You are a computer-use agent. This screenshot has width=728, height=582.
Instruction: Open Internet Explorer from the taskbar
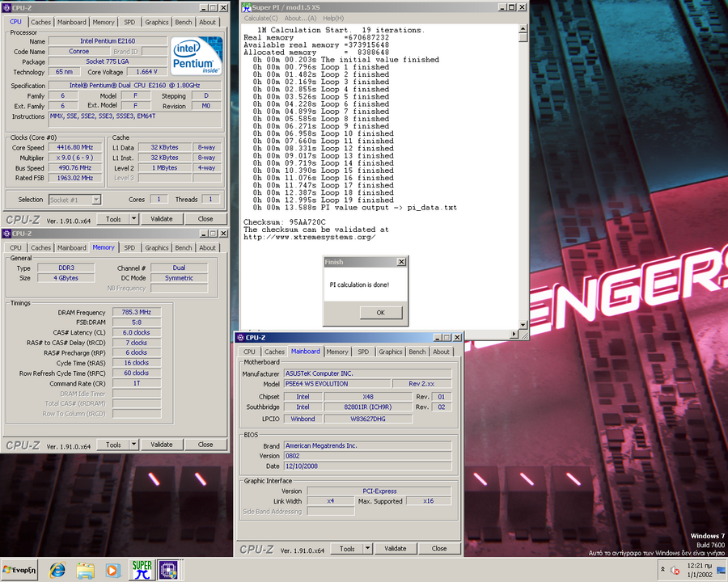(57, 570)
